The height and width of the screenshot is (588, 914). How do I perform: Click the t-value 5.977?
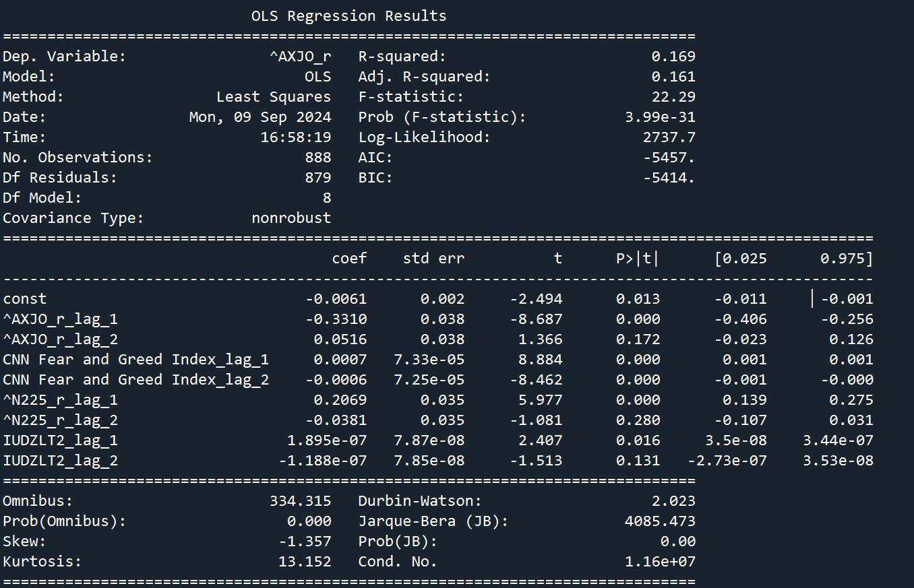[540, 400]
